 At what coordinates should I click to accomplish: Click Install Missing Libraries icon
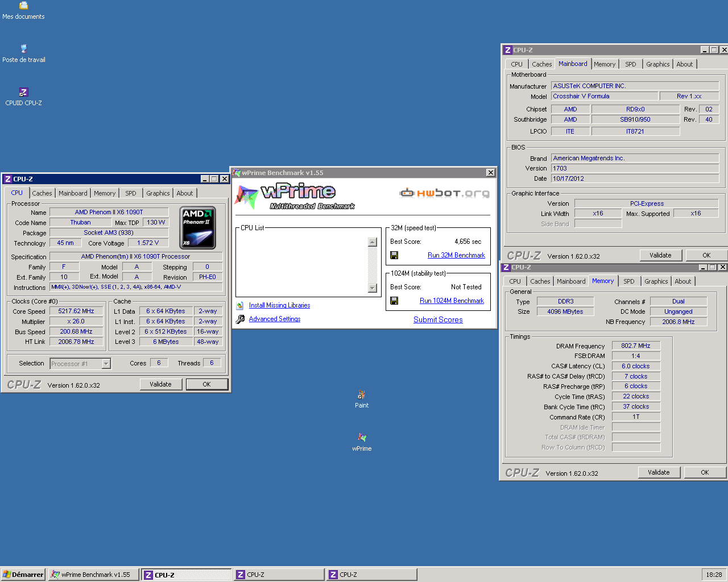click(240, 305)
